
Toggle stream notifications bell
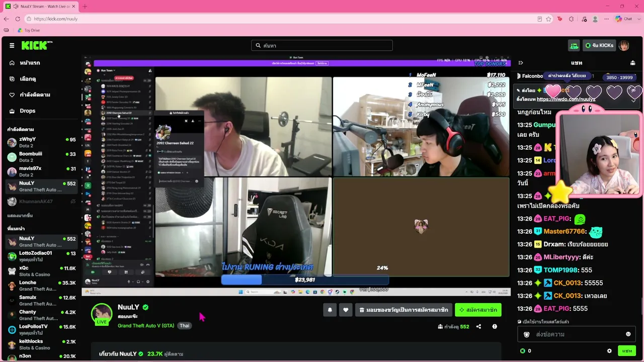click(330, 310)
